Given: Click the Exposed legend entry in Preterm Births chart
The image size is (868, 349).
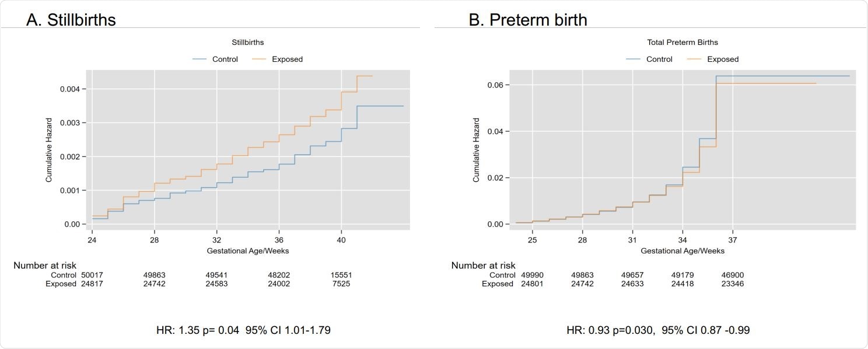Looking at the screenshot, I should tap(722, 59).
